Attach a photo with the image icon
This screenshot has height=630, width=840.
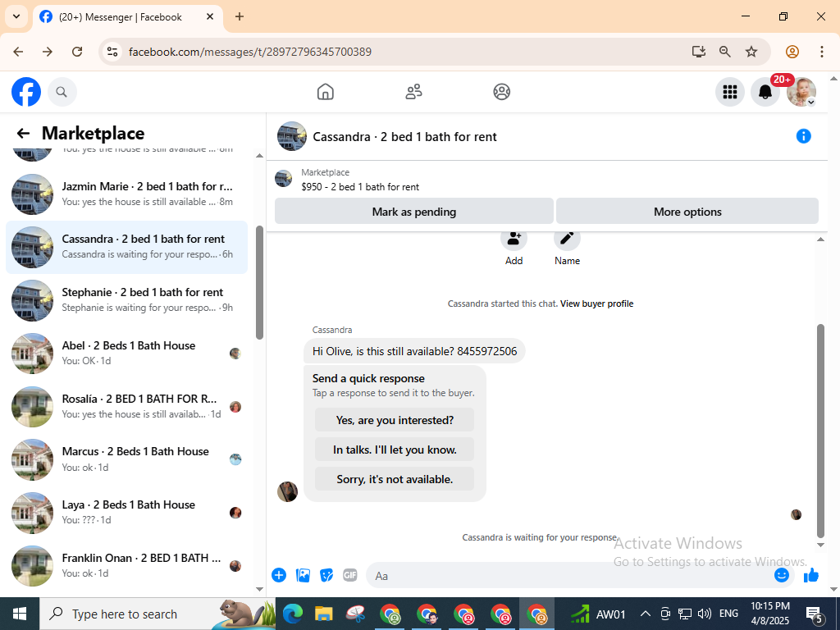[x=303, y=575]
